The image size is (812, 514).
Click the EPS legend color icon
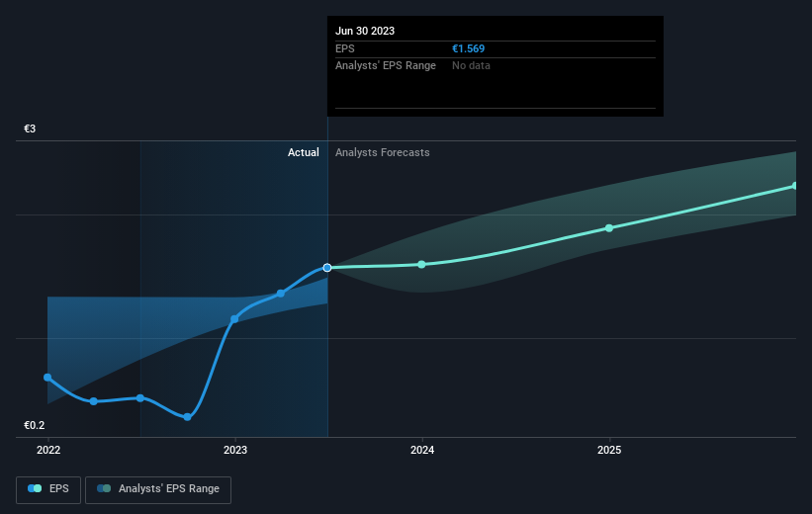pyautogui.click(x=35, y=488)
